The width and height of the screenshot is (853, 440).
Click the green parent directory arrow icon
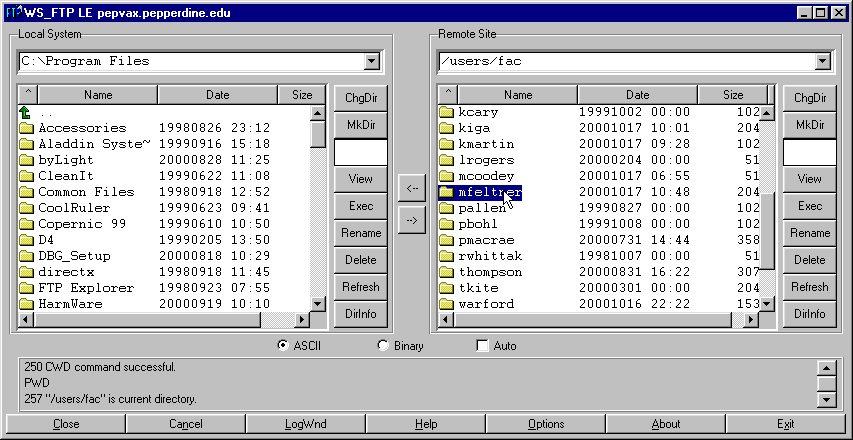pyautogui.click(x=25, y=113)
